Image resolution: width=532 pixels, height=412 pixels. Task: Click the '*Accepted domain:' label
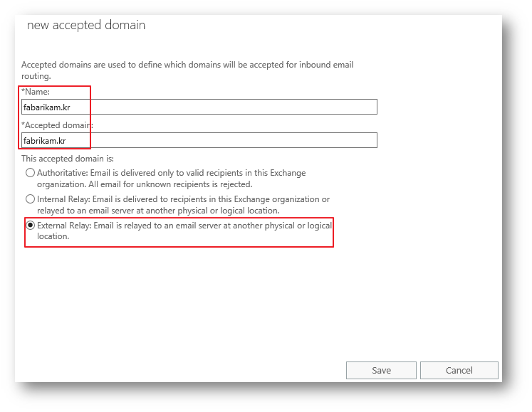pyautogui.click(x=57, y=125)
